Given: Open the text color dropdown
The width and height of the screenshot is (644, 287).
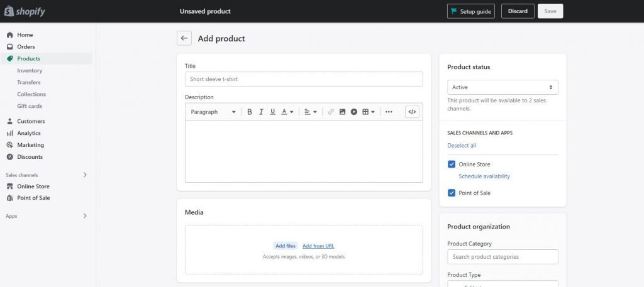Looking at the screenshot, I should tap(287, 112).
